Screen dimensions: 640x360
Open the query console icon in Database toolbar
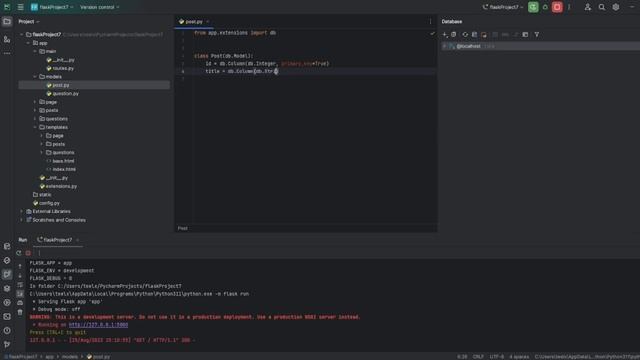pyautogui.click(x=474, y=35)
